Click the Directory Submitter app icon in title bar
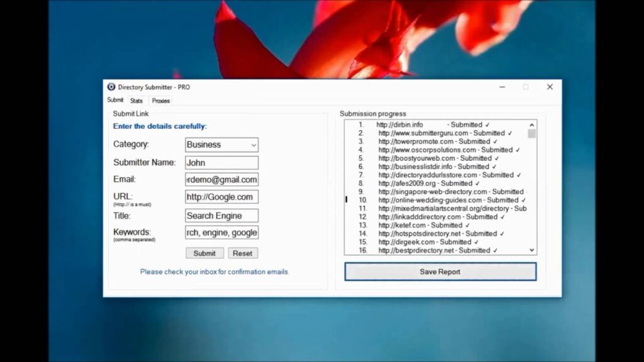Image resolution: width=644 pixels, height=362 pixels. (111, 87)
